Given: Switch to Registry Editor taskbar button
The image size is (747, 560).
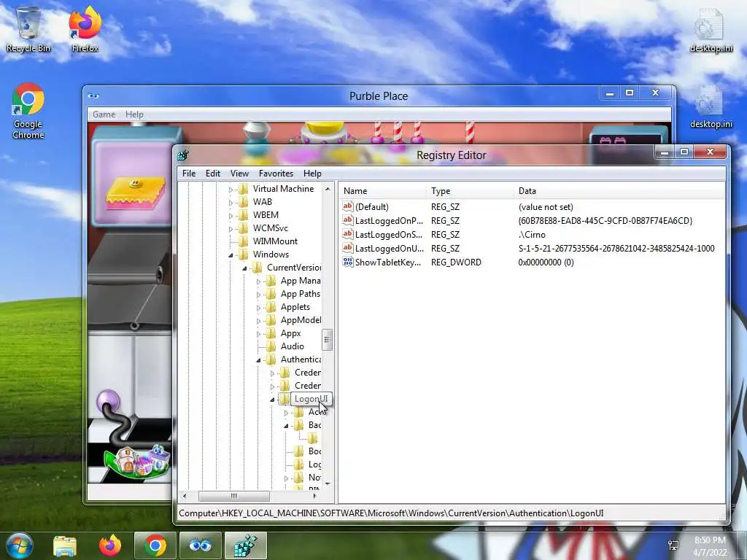Looking at the screenshot, I should click(x=245, y=545).
